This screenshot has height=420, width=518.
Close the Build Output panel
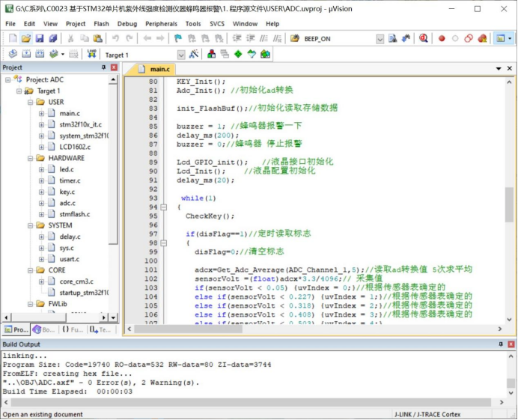point(511,344)
